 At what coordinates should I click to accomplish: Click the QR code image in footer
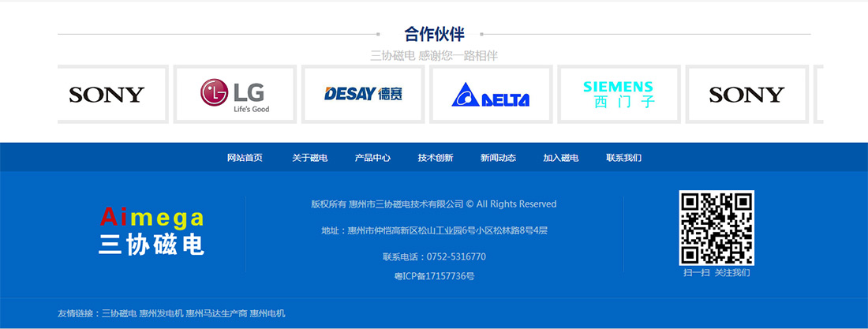tap(716, 228)
